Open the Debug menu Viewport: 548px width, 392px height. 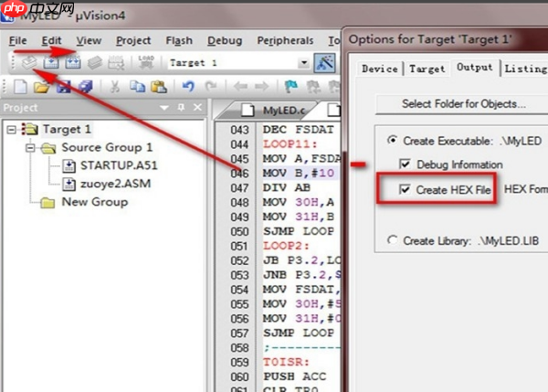pos(225,40)
